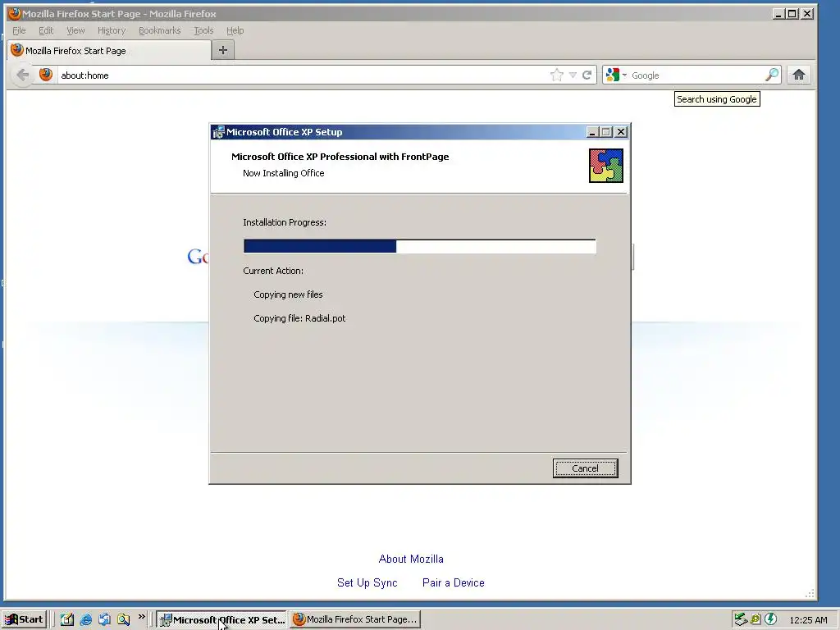840x630 pixels.
Task: Open the Help menu in Firefox
Action: coord(235,30)
